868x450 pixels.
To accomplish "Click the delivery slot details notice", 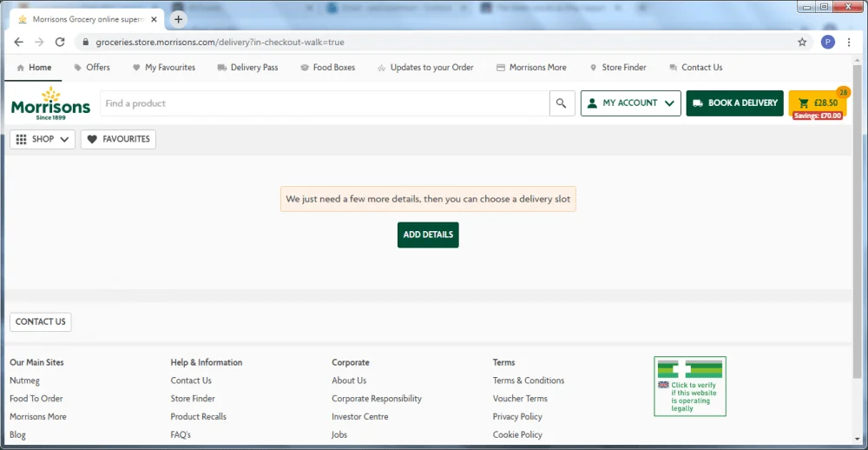I will coord(428,199).
